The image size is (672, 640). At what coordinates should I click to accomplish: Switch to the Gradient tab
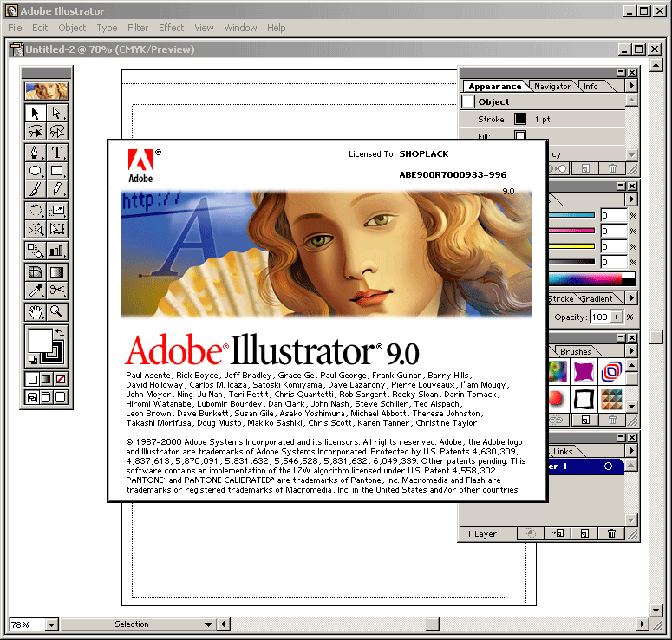(597, 299)
